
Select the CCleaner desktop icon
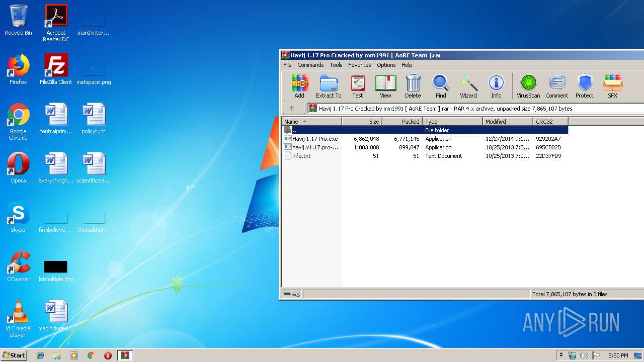click(18, 266)
